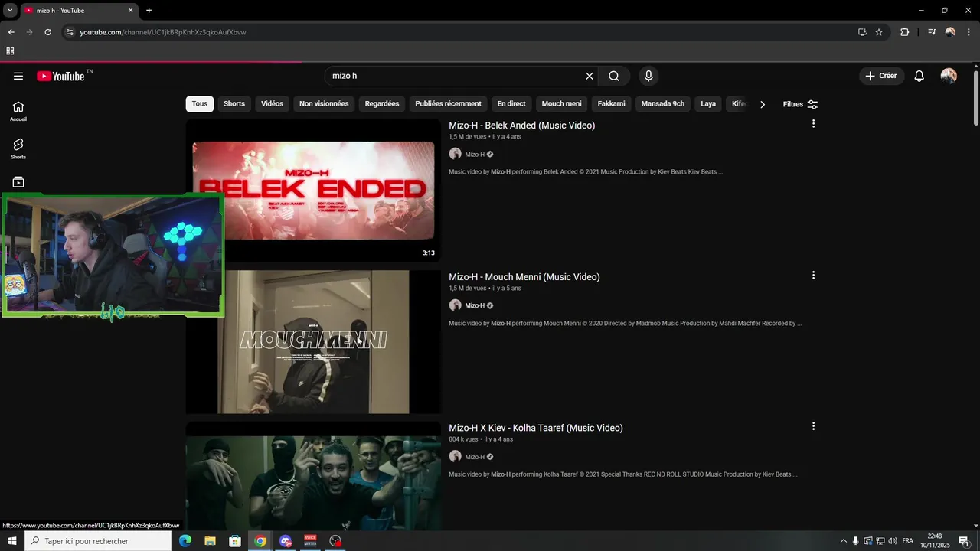The image size is (980, 551).
Task: Open the taskbar clock and date
Action: 935,541
